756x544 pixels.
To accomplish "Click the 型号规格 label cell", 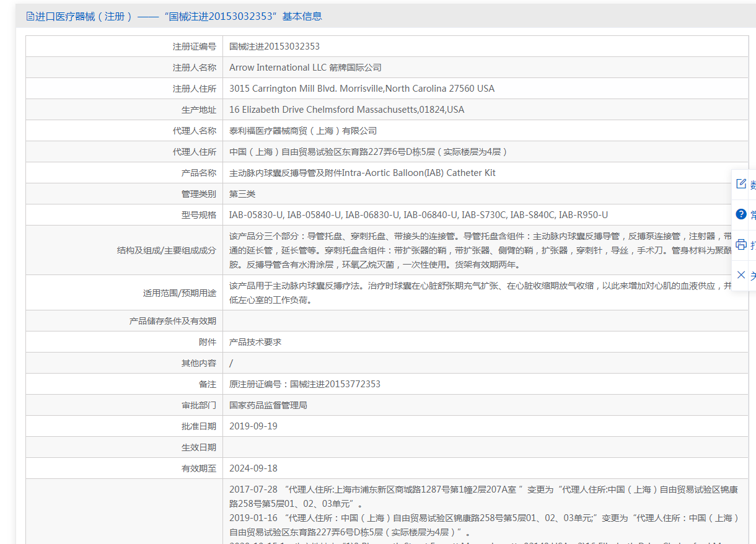I will (x=124, y=215).
